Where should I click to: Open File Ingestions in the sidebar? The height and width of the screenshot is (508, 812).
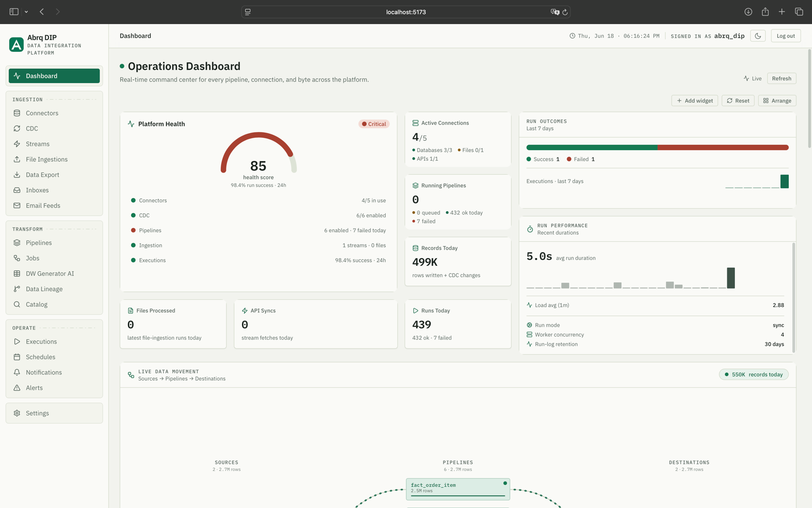point(54,160)
